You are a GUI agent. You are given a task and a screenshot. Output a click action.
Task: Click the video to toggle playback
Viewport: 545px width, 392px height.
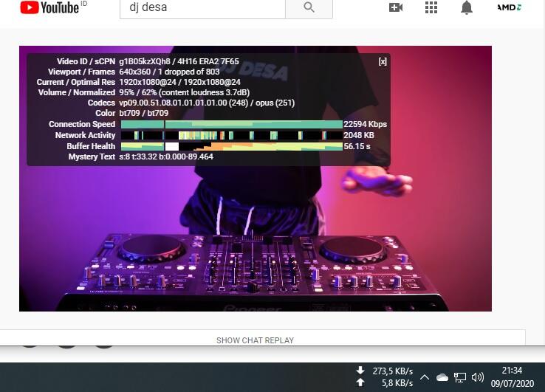(255, 221)
